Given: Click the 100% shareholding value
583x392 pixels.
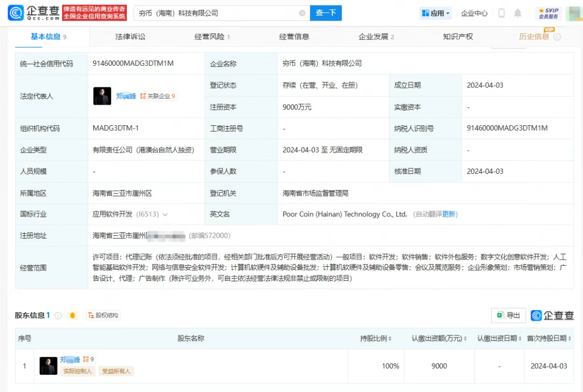Looking at the screenshot, I should 390,366.
